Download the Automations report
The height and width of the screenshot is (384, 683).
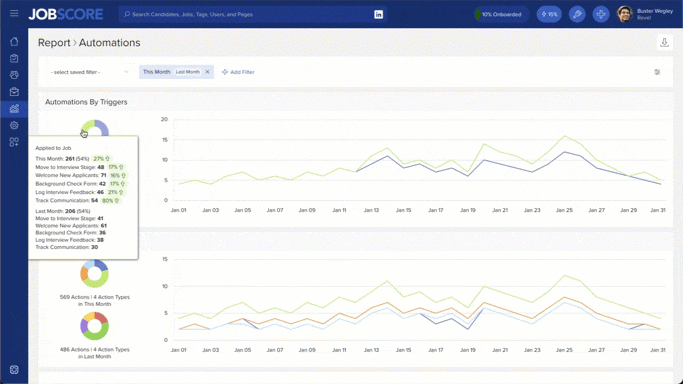click(x=664, y=42)
